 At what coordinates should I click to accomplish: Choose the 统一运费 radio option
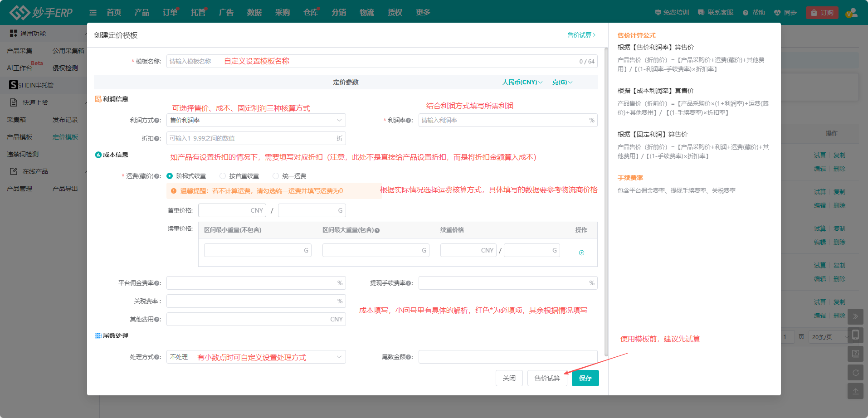point(276,176)
